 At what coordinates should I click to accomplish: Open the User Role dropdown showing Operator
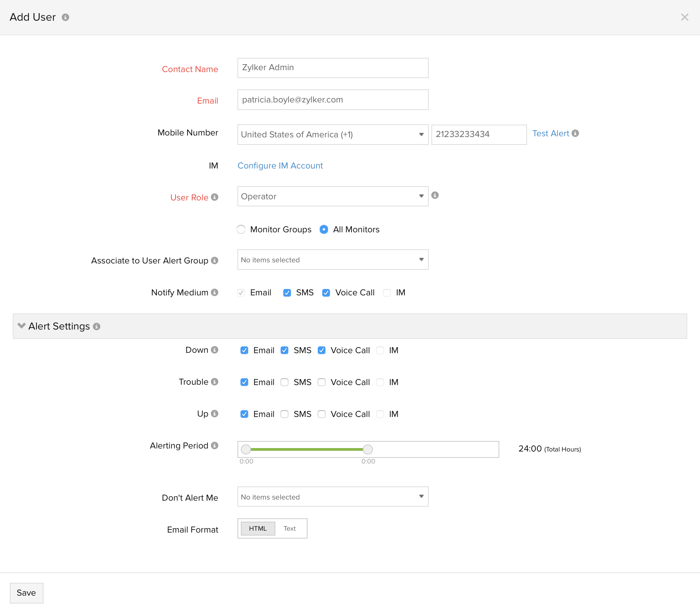[333, 196]
